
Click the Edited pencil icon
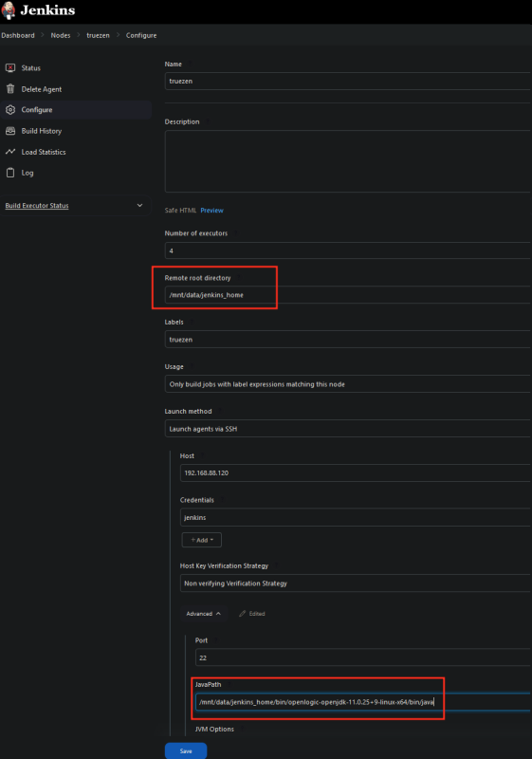pos(243,614)
